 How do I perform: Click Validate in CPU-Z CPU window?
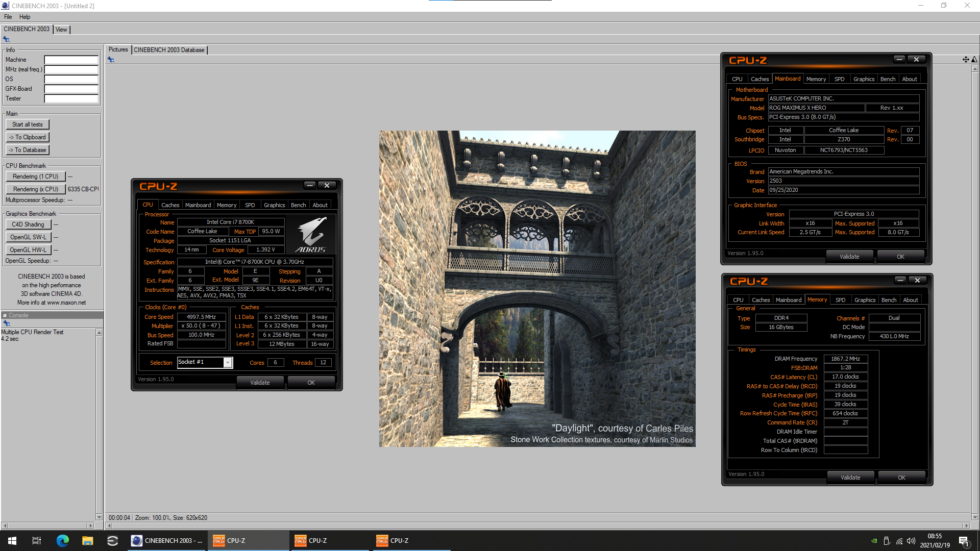pos(260,383)
